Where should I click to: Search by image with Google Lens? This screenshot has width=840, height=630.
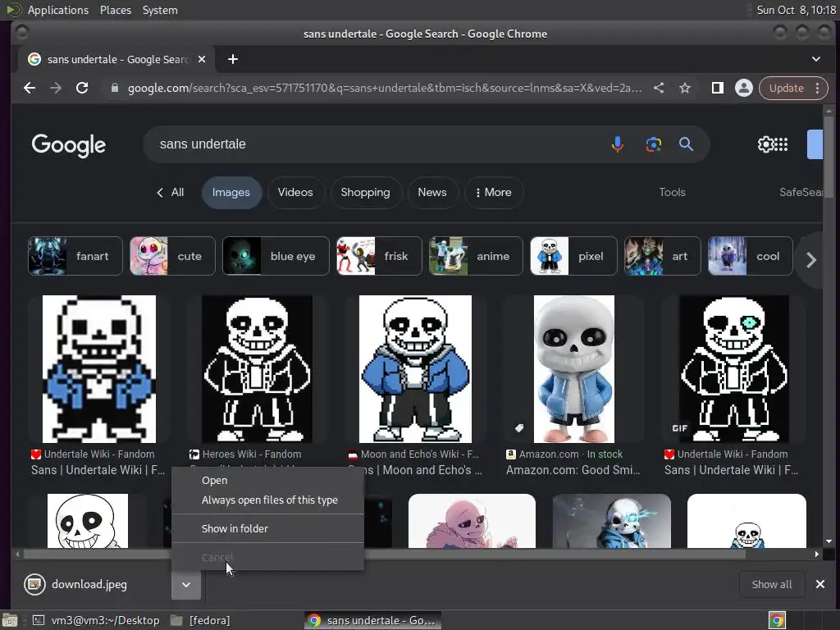(x=654, y=144)
